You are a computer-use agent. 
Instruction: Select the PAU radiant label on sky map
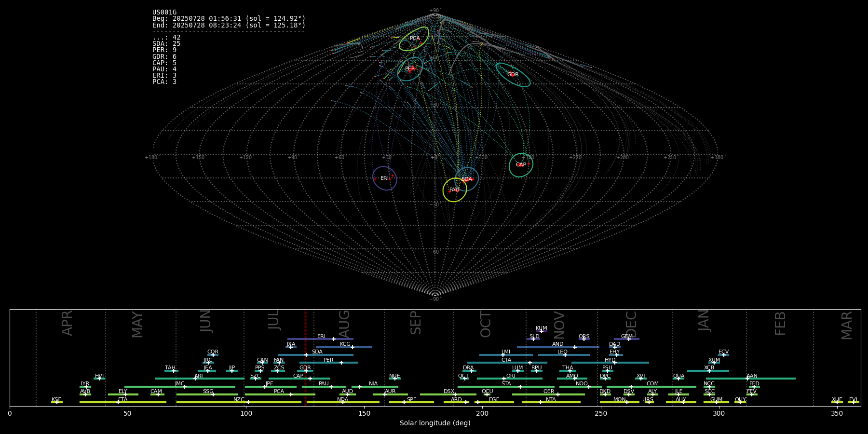(454, 190)
